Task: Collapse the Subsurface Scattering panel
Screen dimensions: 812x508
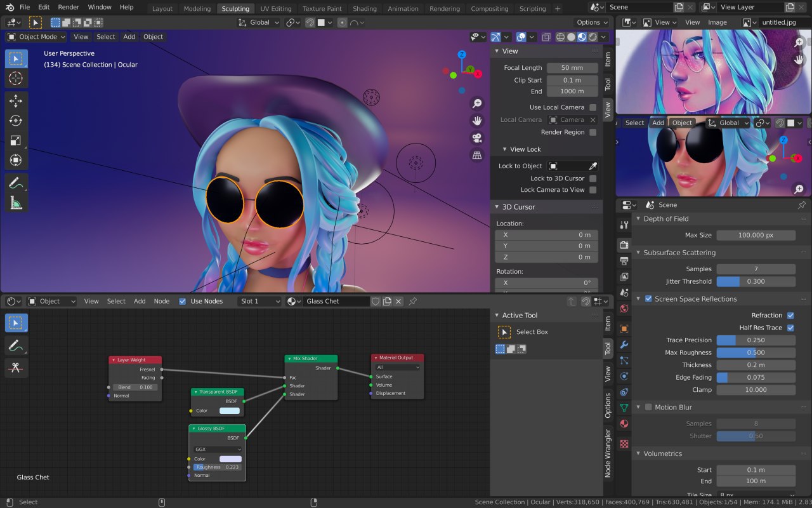Action: pyautogui.click(x=639, y=253)
